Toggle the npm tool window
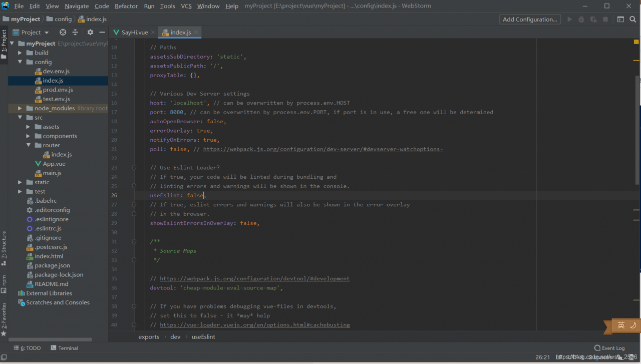The image size is (641, 364). point(4,284)
